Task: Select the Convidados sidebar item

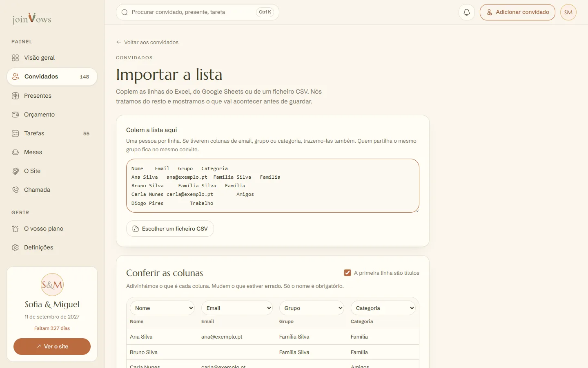Action: [x=52, y=76]
